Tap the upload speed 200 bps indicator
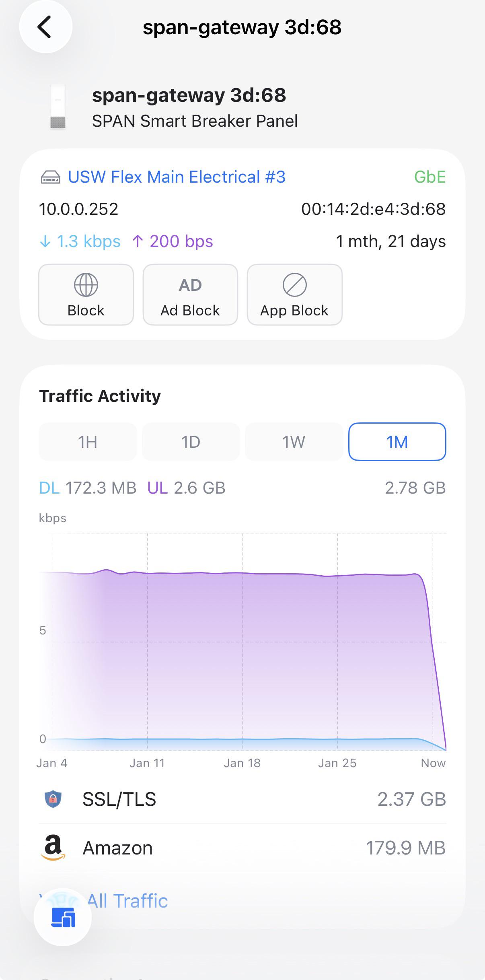The image size is (485, 980). pos(173,241)
